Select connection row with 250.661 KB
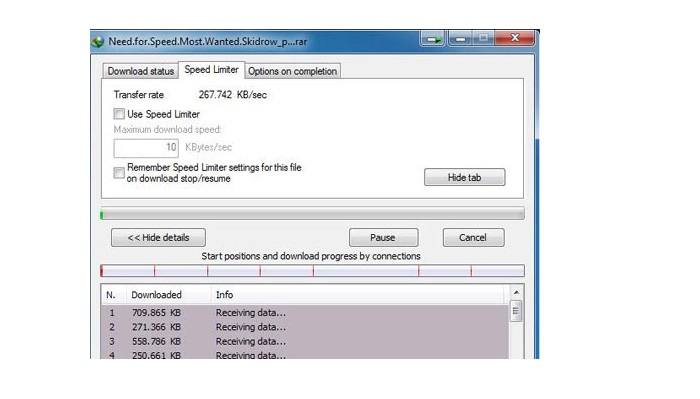The height and width of the screenshot is (399, 700). pyautogui.click(x=305, y=354)
